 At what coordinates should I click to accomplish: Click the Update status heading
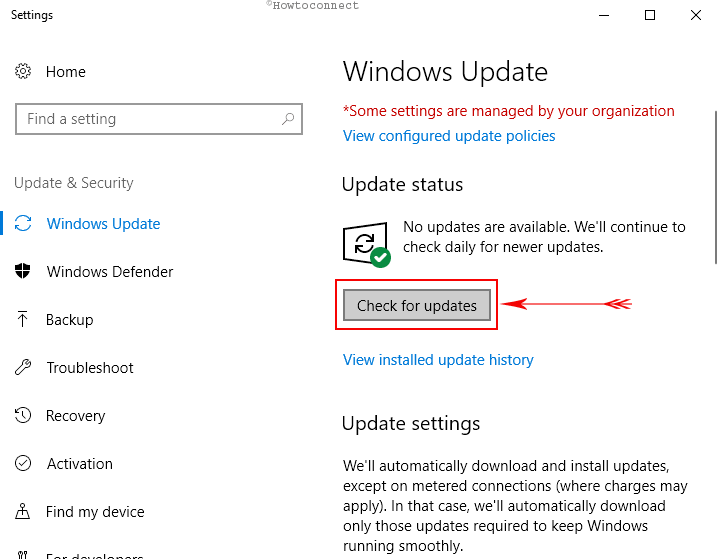click(x=402, y=184)
